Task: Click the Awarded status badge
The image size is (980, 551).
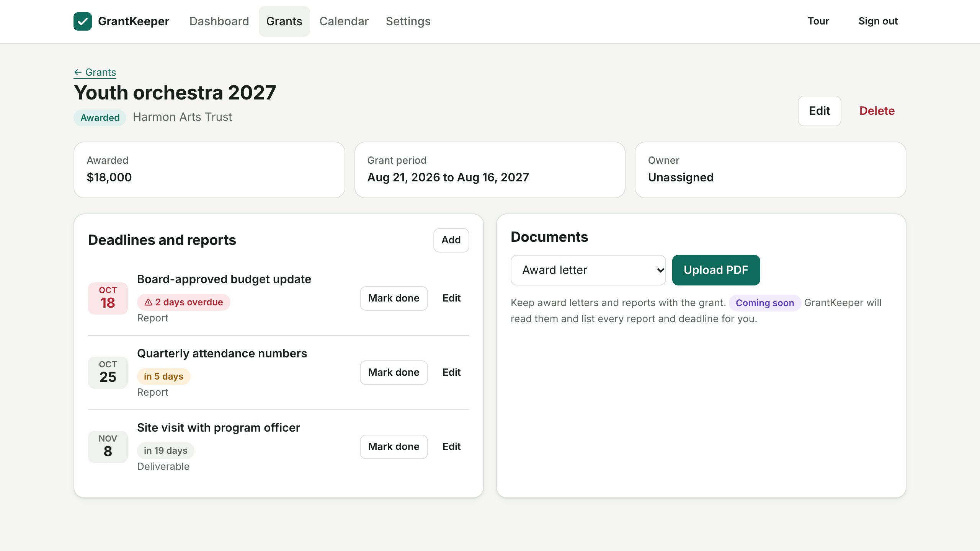Action: [100, 117]
